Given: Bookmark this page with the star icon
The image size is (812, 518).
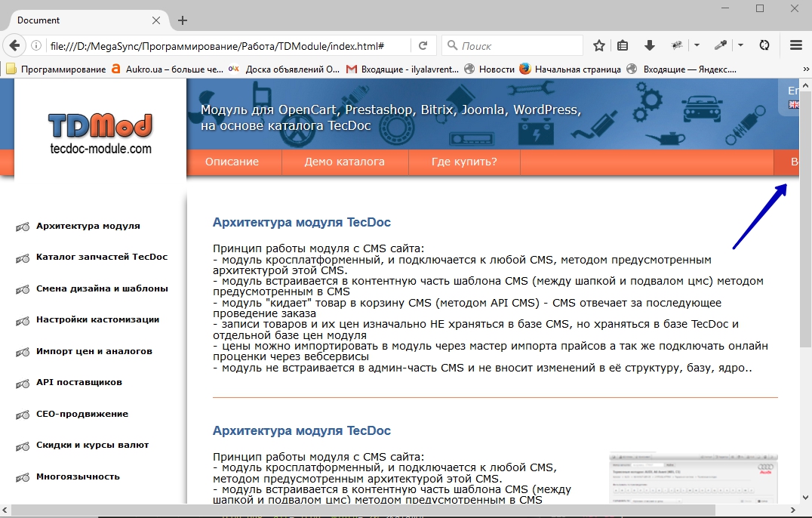Looking at the screenshot, I should coord(599,45).
